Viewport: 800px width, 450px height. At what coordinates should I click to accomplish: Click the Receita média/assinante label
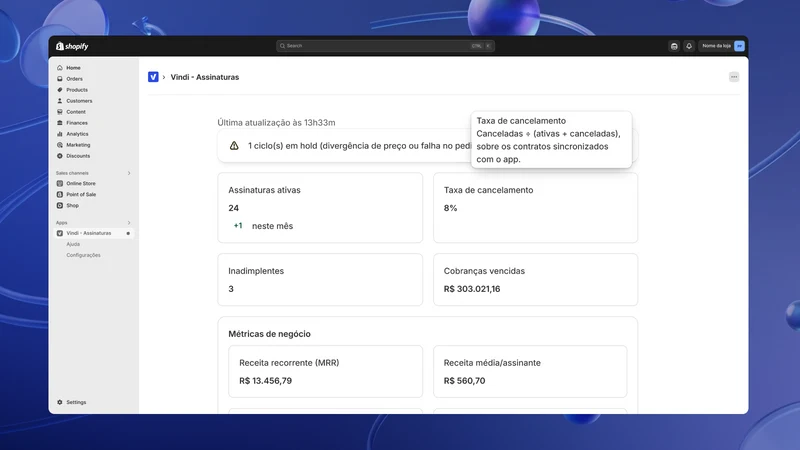pyautogui.click(x=492, y=363)
